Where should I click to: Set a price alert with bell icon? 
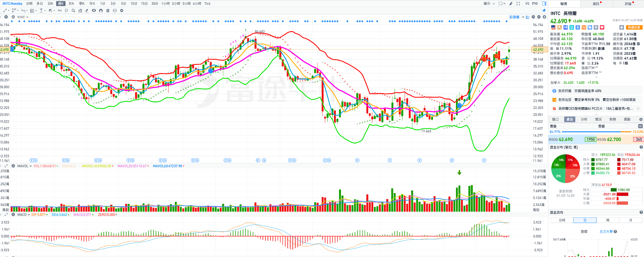click(621, 27)
